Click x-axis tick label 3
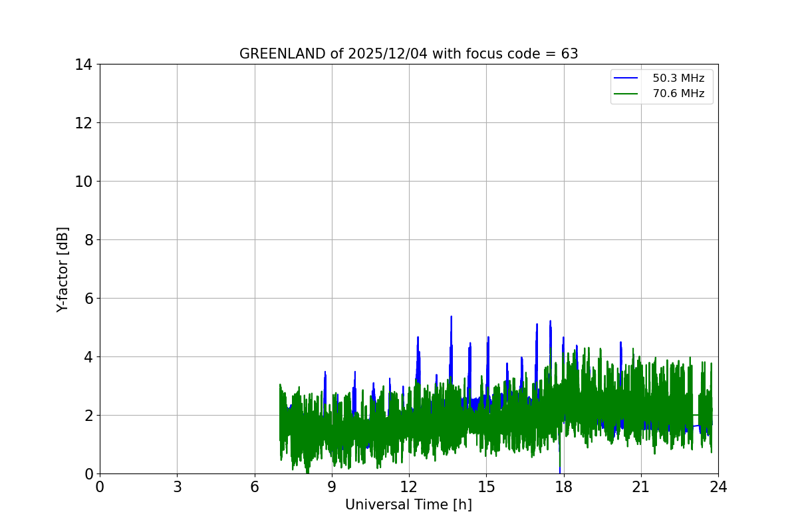This screenshot has height=532, width=798. tap(177, 487)
